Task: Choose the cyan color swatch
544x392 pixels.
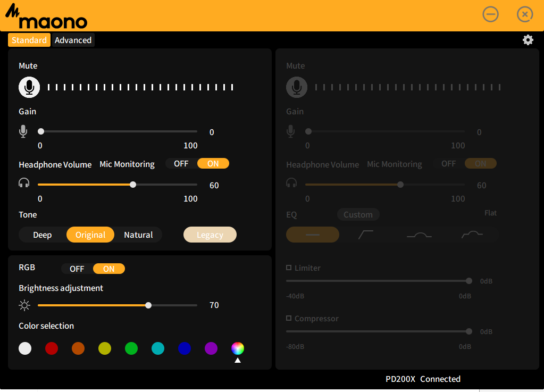Action: (158, 348)
